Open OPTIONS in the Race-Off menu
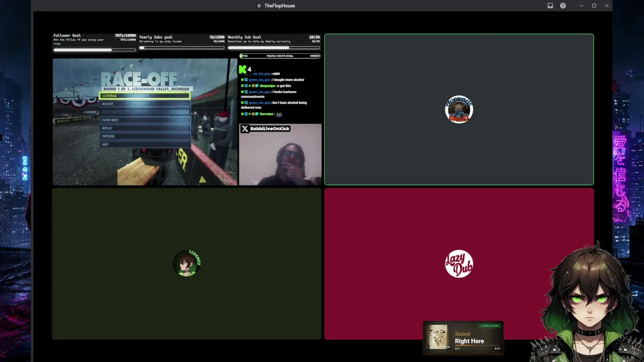644x362 pixels. [145, 136]
